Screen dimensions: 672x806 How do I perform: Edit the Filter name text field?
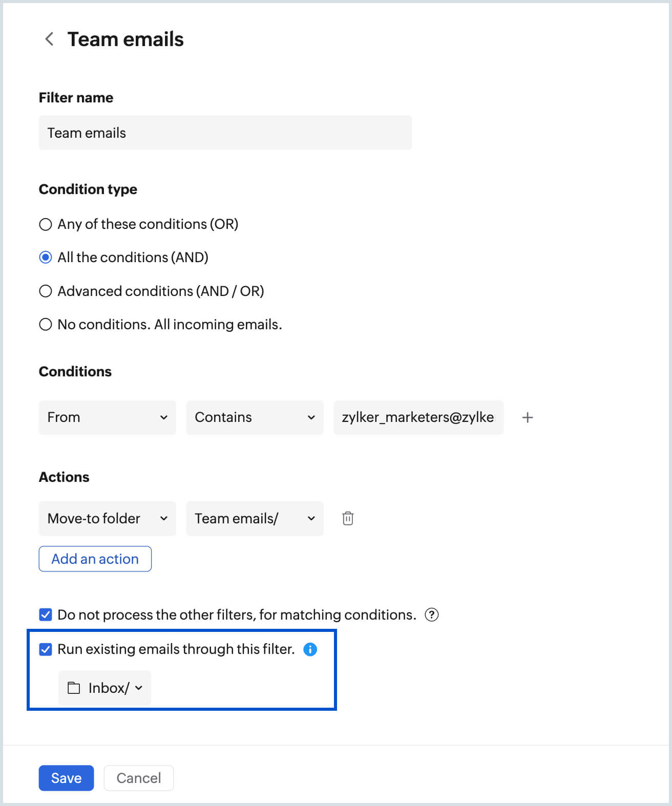(225, 133)
